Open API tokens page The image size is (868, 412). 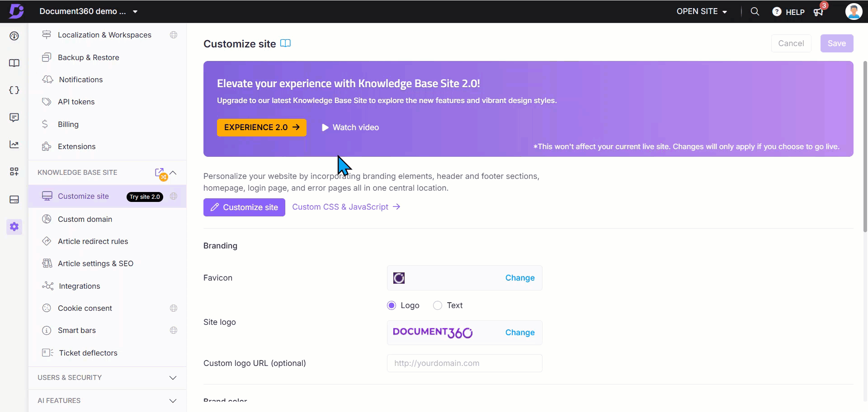point(76,102)
